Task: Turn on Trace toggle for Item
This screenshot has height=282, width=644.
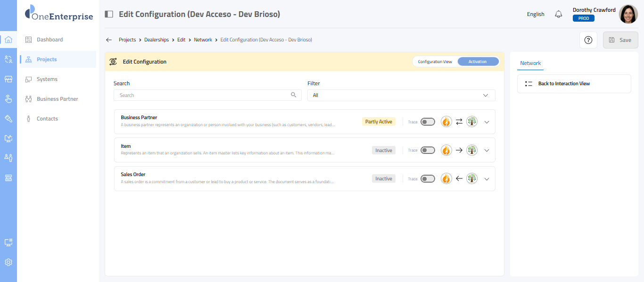Action: pos(428,150)
